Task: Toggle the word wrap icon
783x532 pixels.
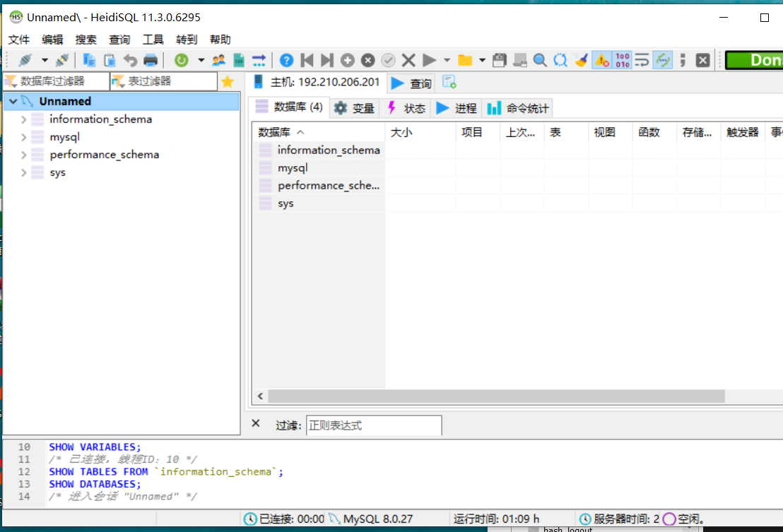Action: tap(642, 60)
